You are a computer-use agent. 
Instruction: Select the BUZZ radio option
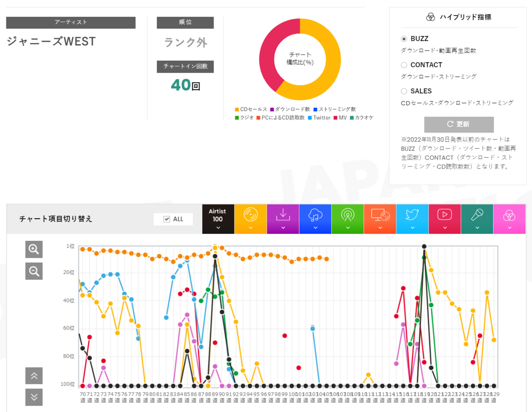point(404,39)
